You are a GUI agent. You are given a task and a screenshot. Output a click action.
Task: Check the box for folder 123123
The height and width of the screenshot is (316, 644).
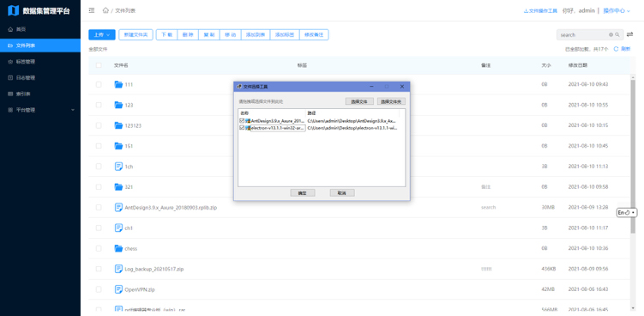pyautogui.click(x=99, y=125)
